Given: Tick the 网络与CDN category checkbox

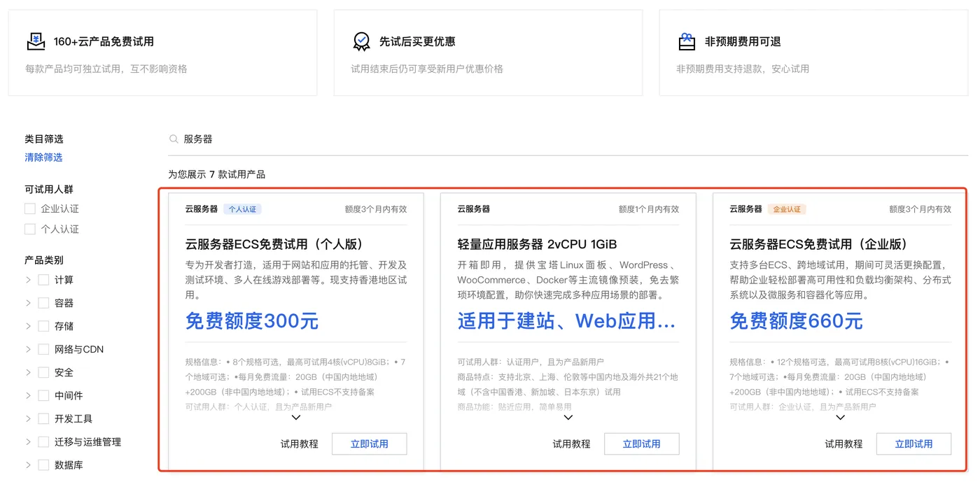Looking at the screenshot, I should tap(43, 349).
